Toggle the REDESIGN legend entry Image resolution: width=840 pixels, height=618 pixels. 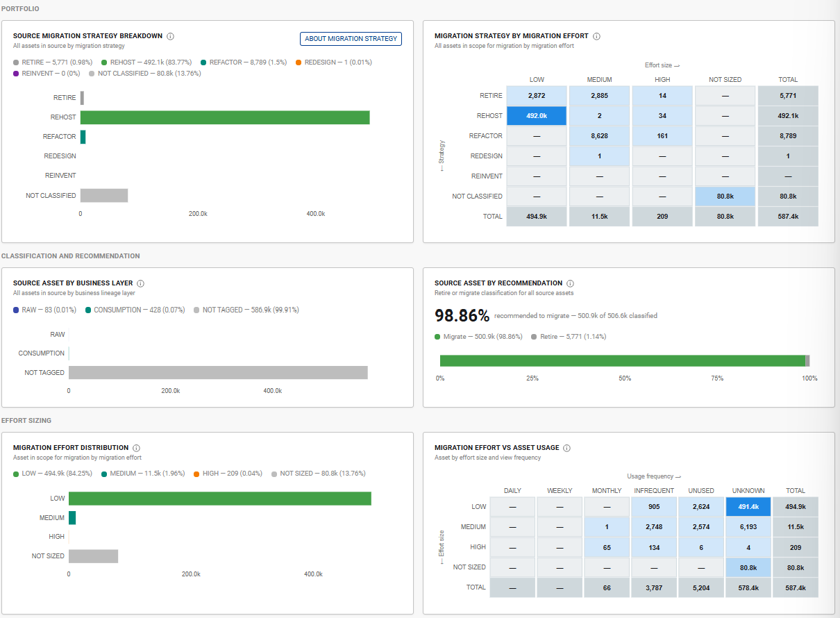tap(333, 62)
